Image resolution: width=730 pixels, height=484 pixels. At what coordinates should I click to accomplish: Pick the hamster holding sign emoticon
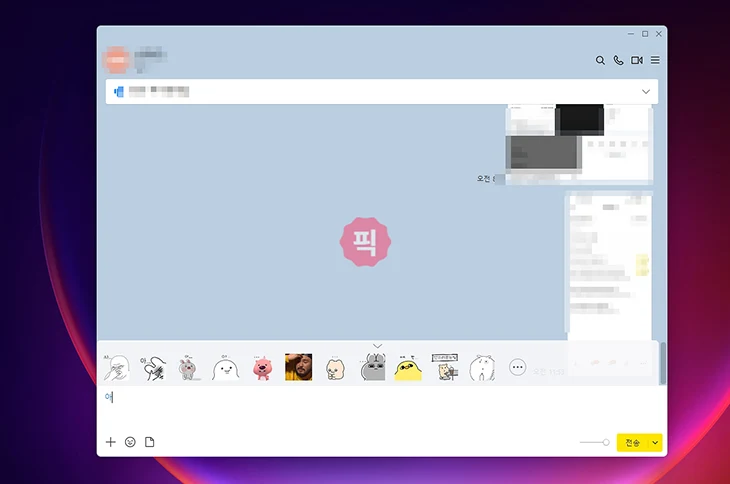pos(446,367)
